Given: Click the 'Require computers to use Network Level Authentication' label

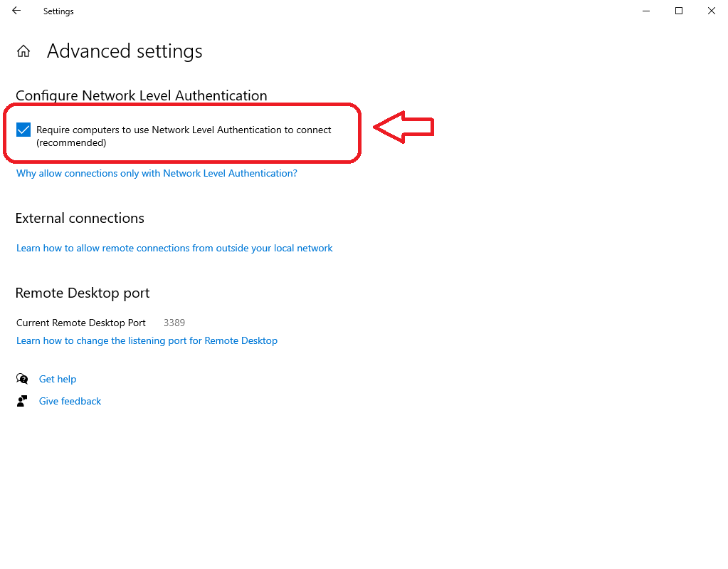Looking at the screenshot, I should coord(184,130).
